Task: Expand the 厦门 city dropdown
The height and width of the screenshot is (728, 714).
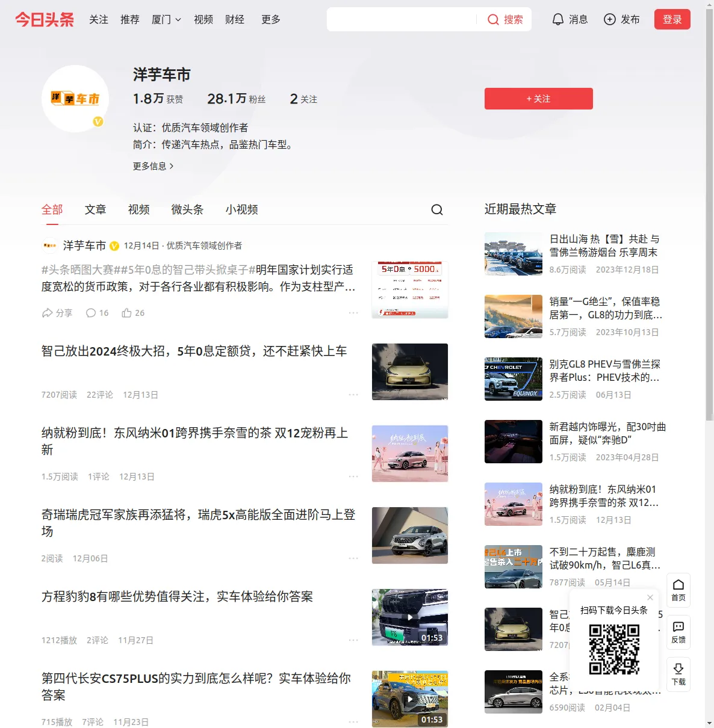Action: click(x=166, y=20)
